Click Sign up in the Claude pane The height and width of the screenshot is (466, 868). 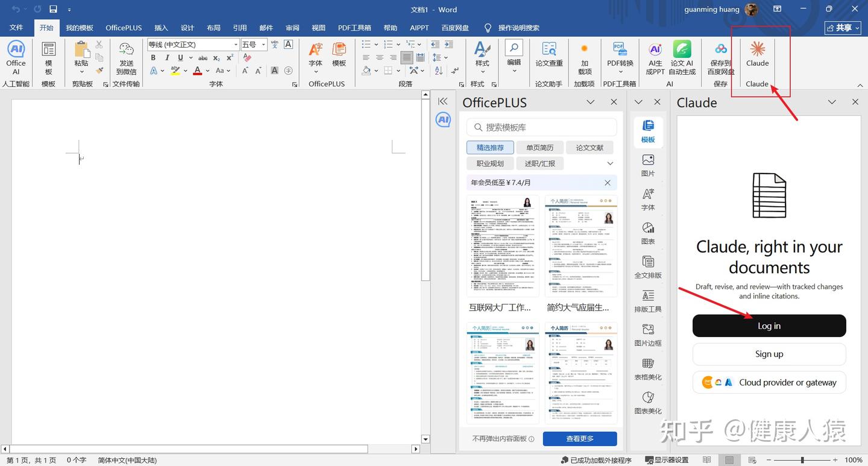tap(769, 354)
